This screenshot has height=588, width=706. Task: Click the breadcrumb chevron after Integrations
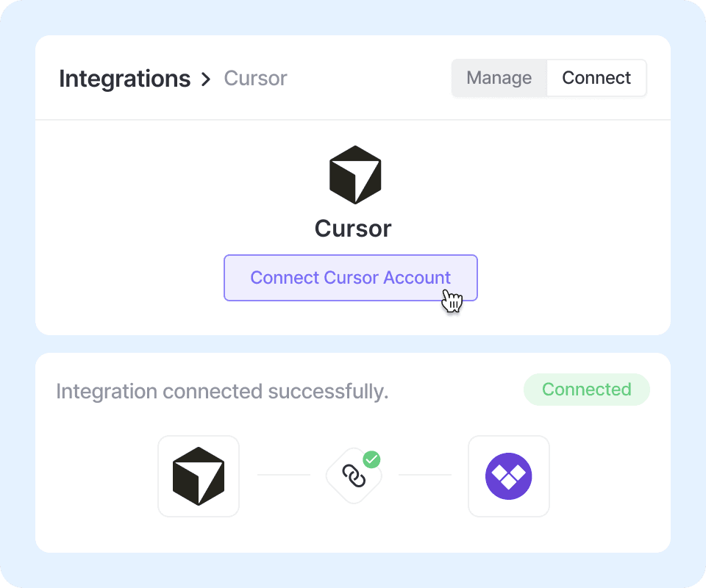[x=206, y=79]
